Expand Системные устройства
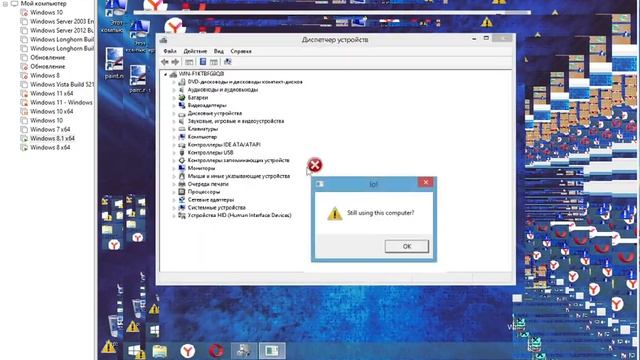 tap(174, 208)
